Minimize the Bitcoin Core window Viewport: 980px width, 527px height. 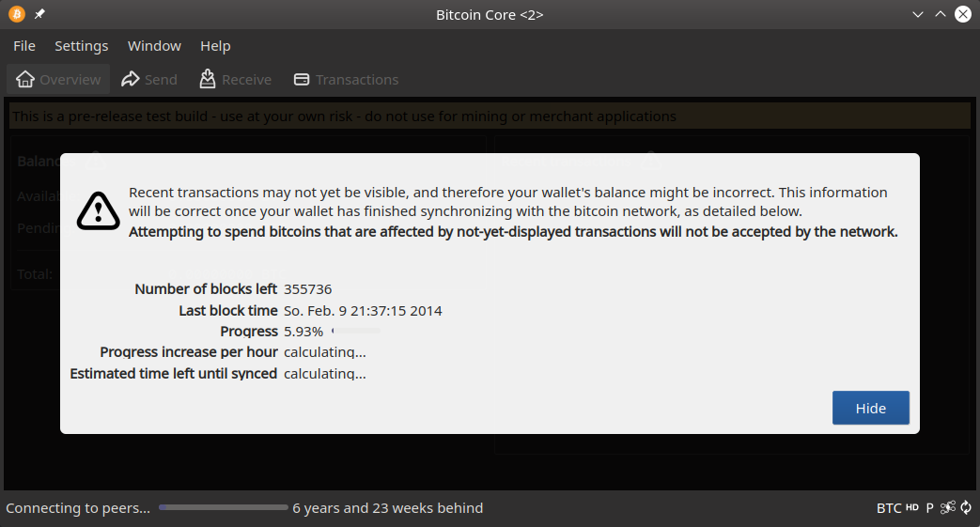(917, 14)
